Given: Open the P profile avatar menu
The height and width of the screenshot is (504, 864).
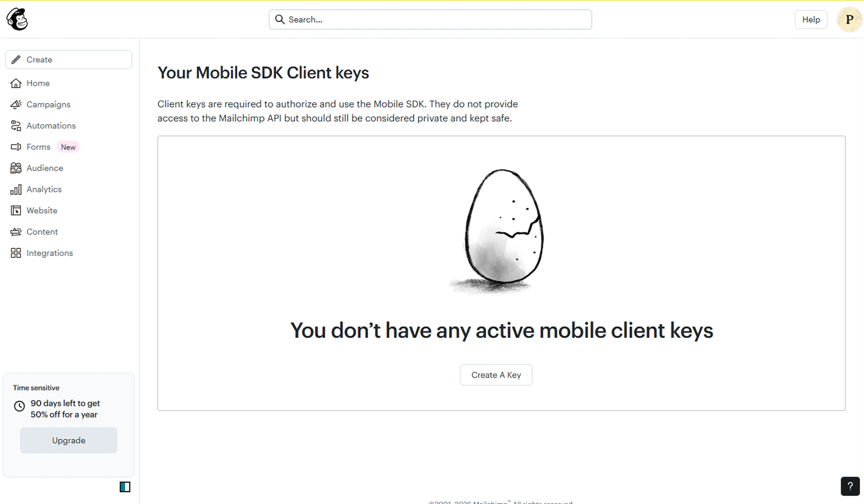Looking at the screenshot, I should 849,19.
